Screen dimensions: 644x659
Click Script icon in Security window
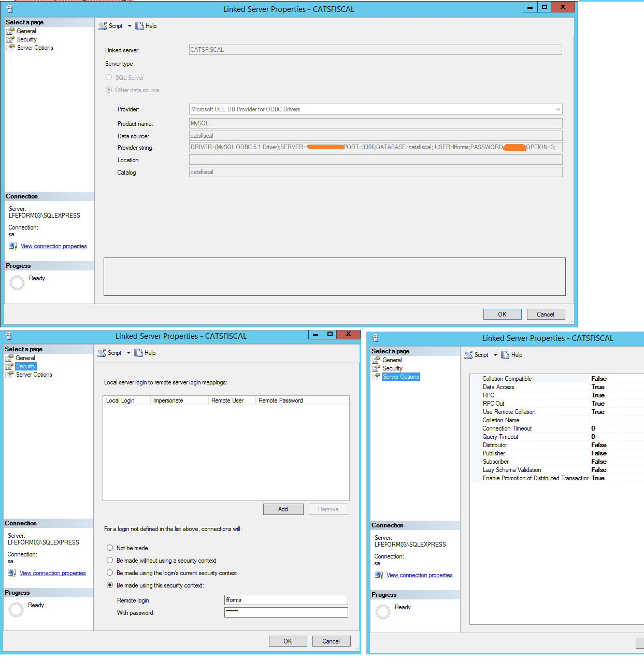click(102, 353)
